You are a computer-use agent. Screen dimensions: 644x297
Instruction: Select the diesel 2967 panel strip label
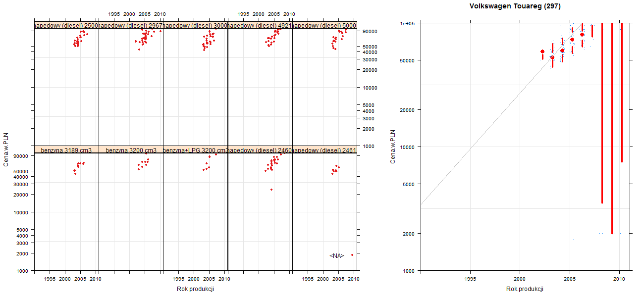[x=131, y=25]
